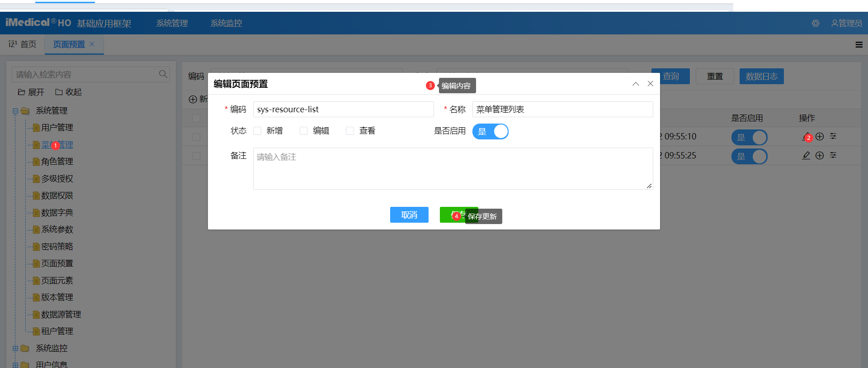Screen dimensions: 868x368
Task: Open the settings gear icon in header
Action: pos(816,23)
